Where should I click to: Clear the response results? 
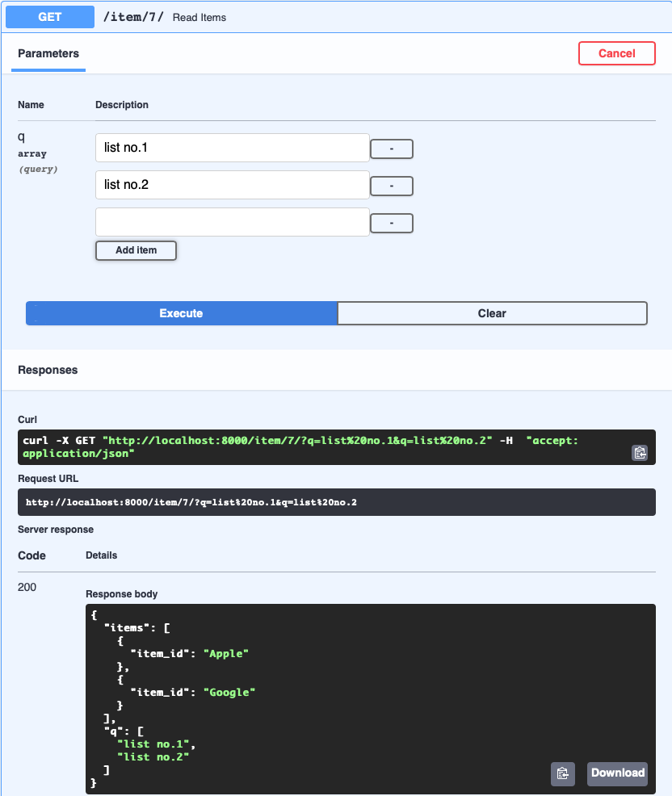(492, 313)
